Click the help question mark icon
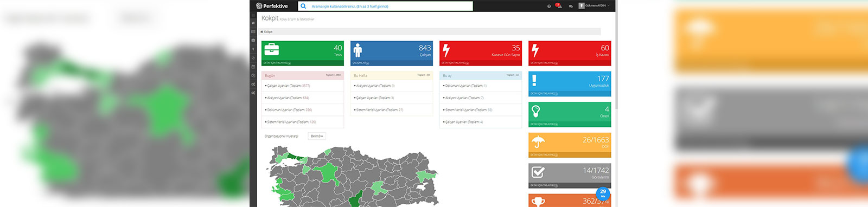 [x=549, y=6]
